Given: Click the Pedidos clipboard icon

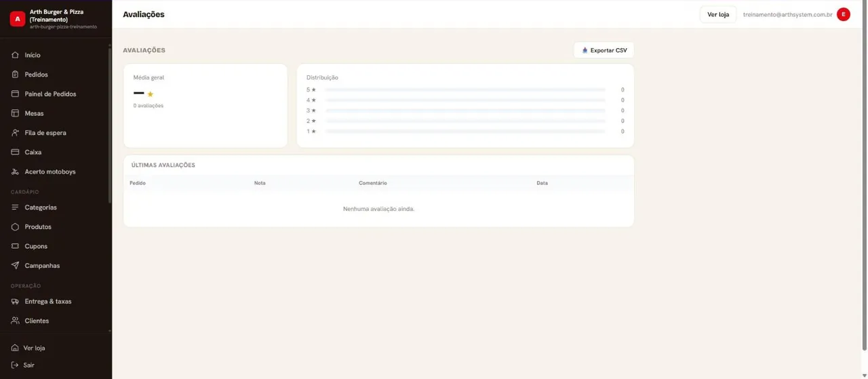Looking at the screenshot, I should coord(15,75).
